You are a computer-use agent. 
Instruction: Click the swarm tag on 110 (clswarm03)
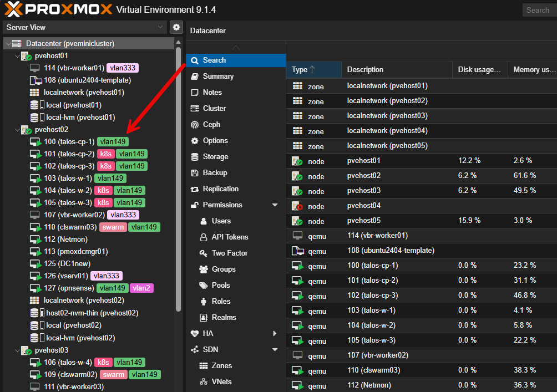[x=113, y=227]
